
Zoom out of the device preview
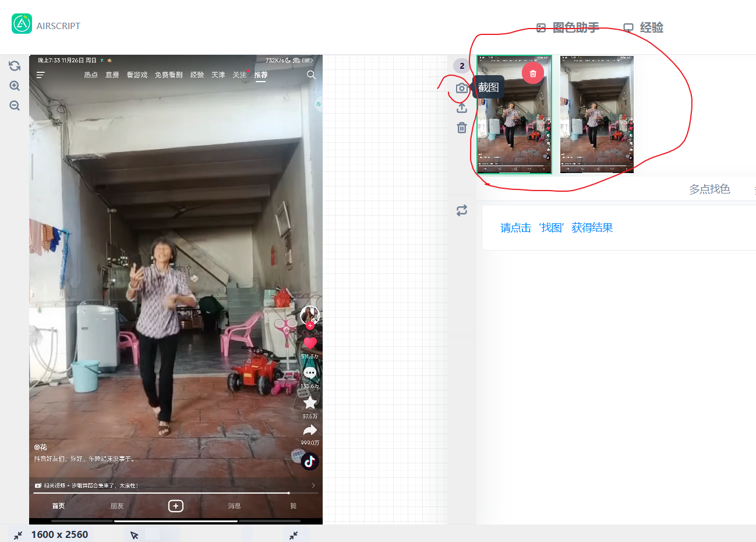pos(15,105)
